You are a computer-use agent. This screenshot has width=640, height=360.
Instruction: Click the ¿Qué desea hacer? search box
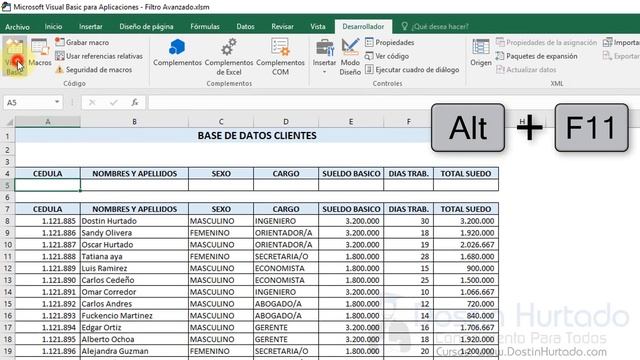point(435,27)
